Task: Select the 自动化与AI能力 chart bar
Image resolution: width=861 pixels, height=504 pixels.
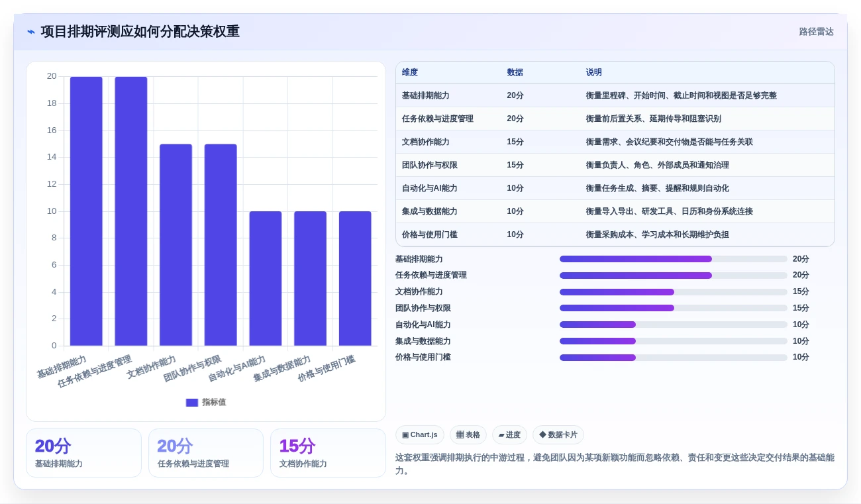Action: [x=266, y=279]
